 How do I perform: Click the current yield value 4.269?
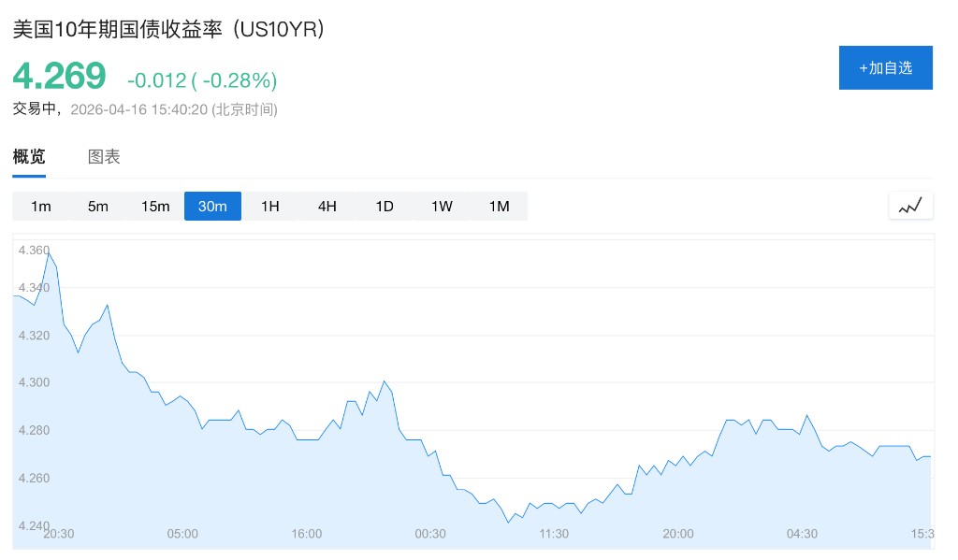tap(59, 77)
